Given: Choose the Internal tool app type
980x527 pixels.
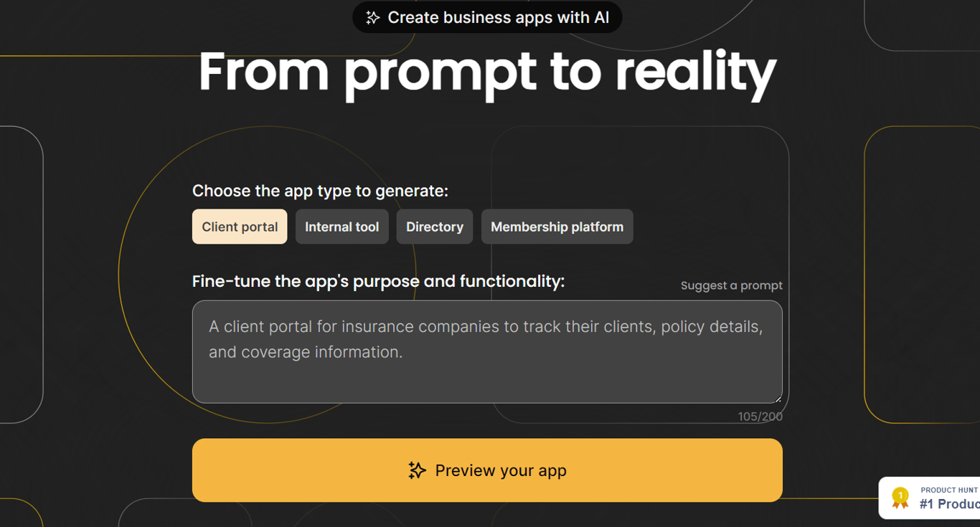Looking at the screenshot, I should pyautogui.click(x=342, y=227).
